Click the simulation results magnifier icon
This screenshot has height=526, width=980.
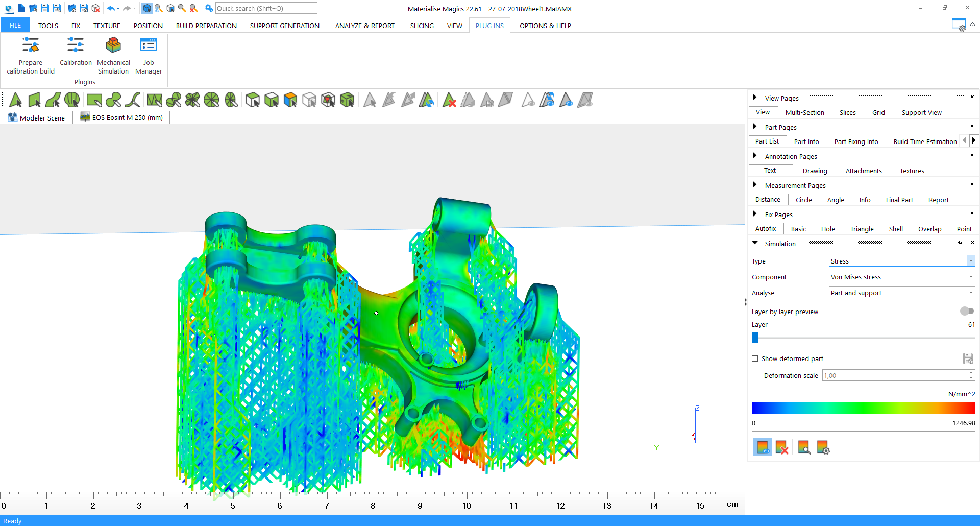804,447
